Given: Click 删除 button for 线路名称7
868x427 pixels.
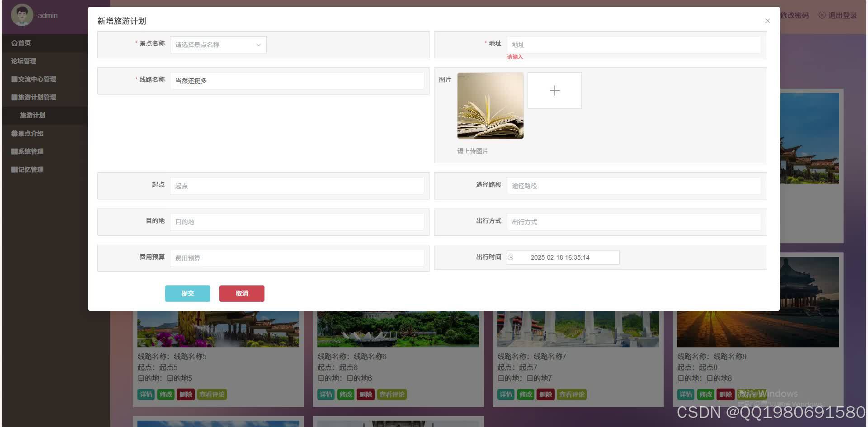Looking at the screenshot, I should tap(546, 394).
